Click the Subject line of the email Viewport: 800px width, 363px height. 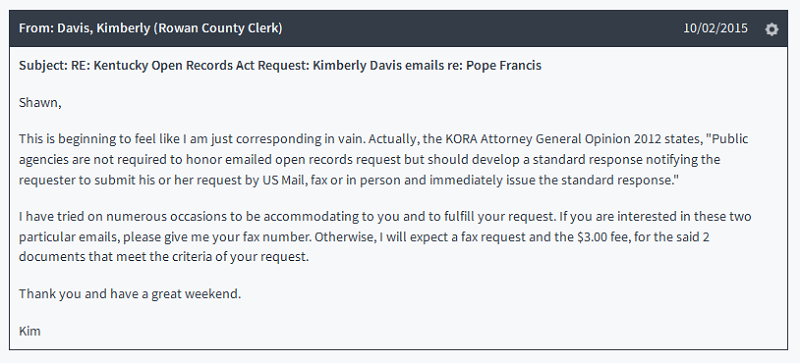pyautogui.click(x=280, y=65)
